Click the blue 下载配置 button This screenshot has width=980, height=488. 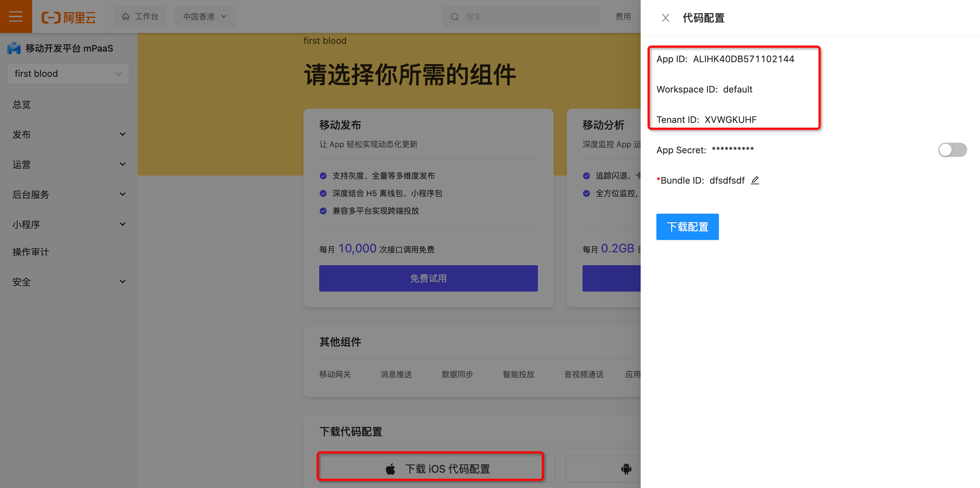(x=687, y=227)
